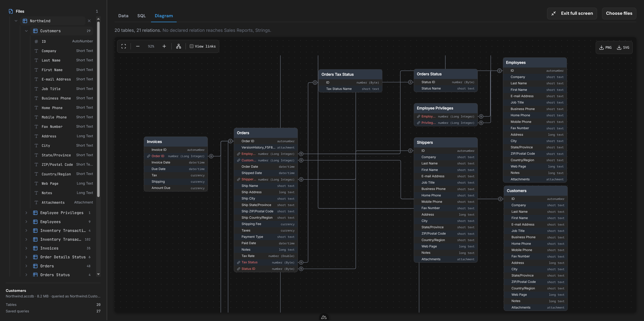Click the Employees table header in diagram
This screenshot has height=321, width=644.
pyautogui.click(x=535, y=62)
